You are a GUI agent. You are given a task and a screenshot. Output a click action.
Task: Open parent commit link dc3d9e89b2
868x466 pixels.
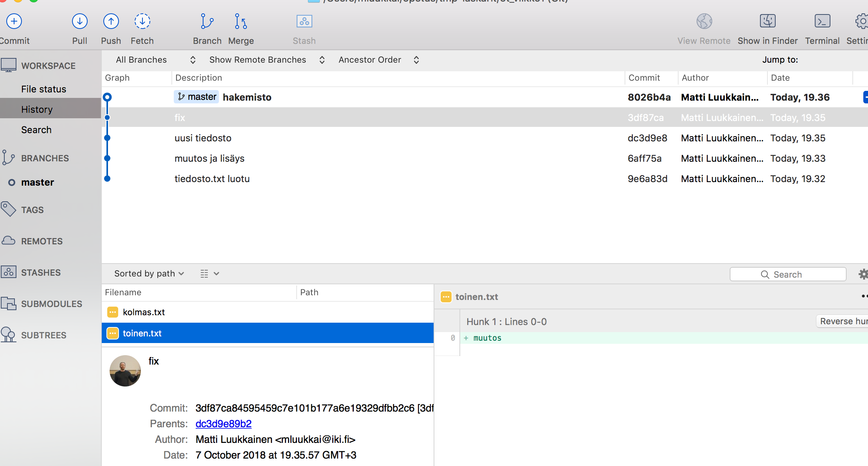coord(223,424)
